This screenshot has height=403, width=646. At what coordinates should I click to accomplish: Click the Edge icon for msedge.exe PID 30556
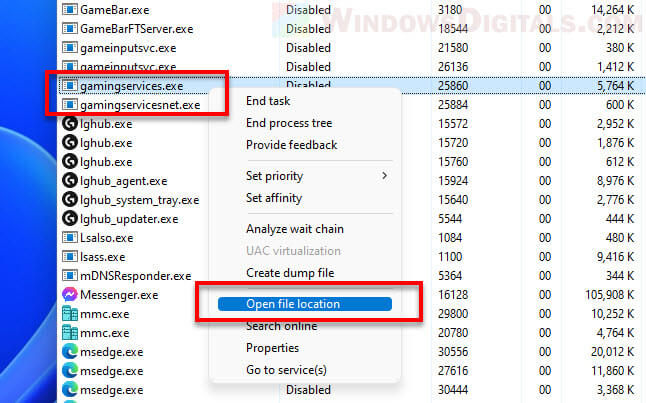point(70,351)
